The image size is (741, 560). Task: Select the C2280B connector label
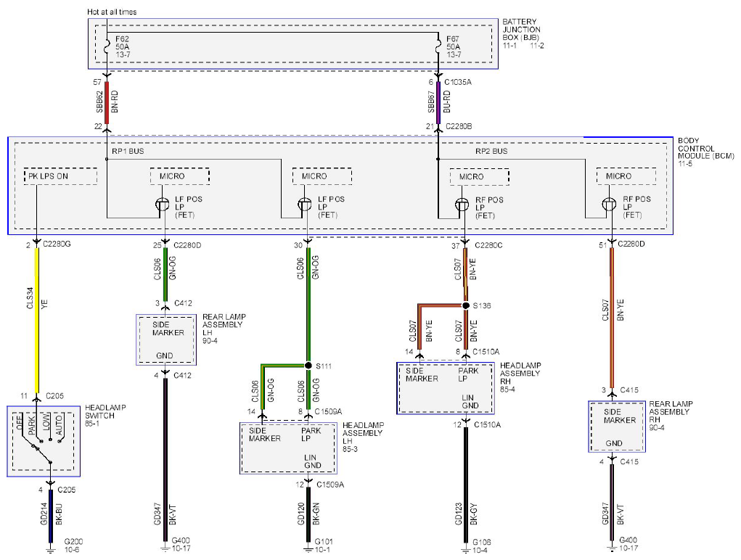[459, 126]
